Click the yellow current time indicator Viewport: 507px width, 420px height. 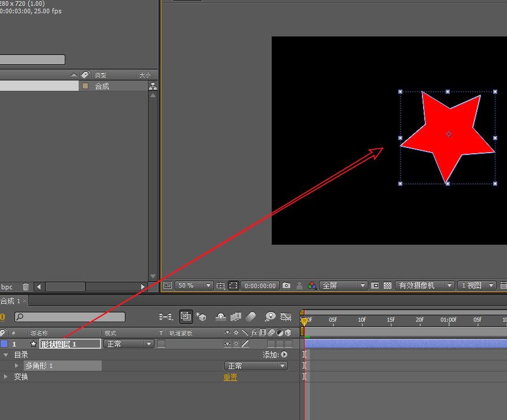pos(304,320)
